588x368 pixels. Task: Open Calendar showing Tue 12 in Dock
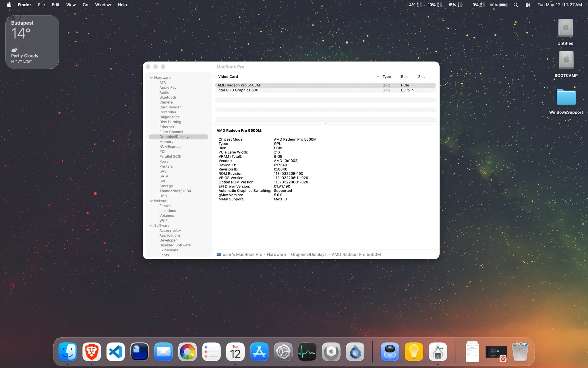coord(235,352)
